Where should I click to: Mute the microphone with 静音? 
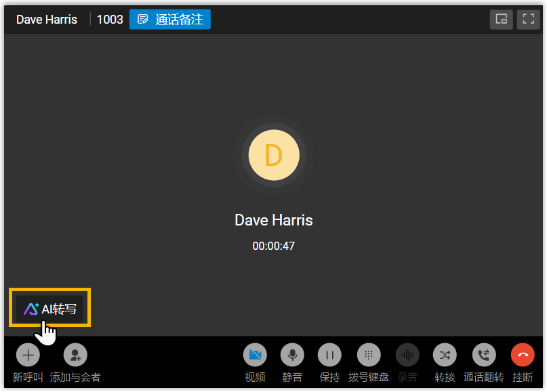click(292, 355)
